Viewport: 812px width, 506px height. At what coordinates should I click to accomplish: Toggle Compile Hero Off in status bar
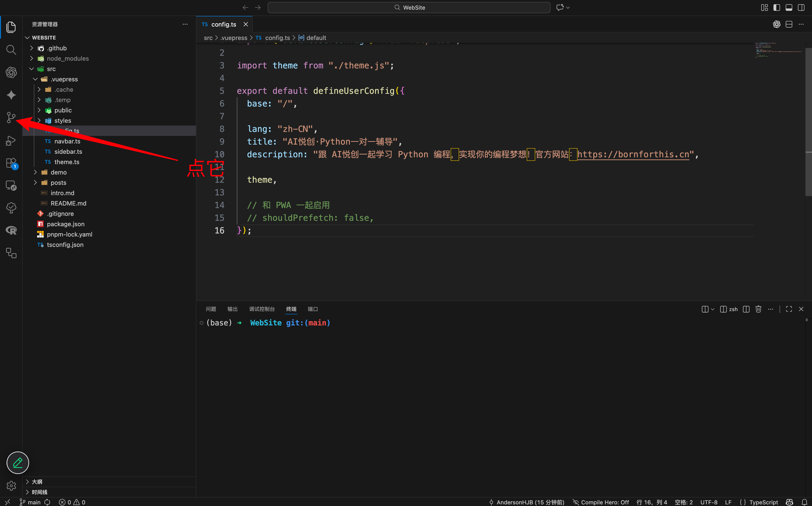tap(601, 502)
